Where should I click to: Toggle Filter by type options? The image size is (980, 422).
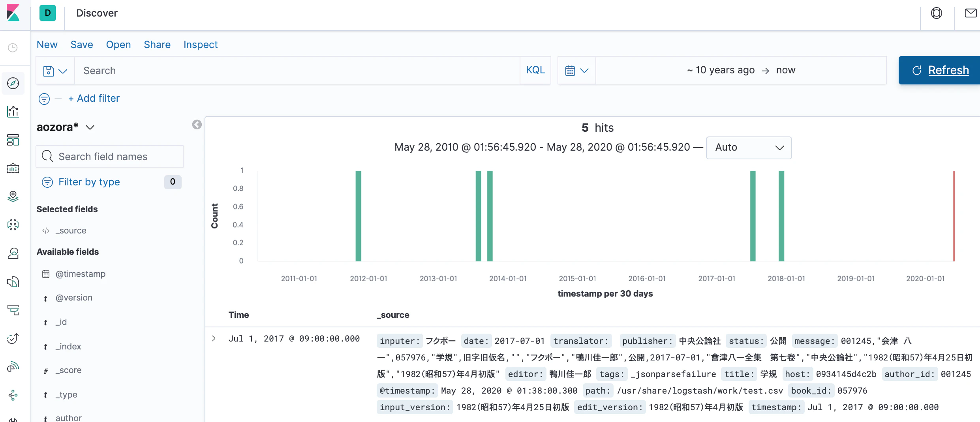point(89,182)
